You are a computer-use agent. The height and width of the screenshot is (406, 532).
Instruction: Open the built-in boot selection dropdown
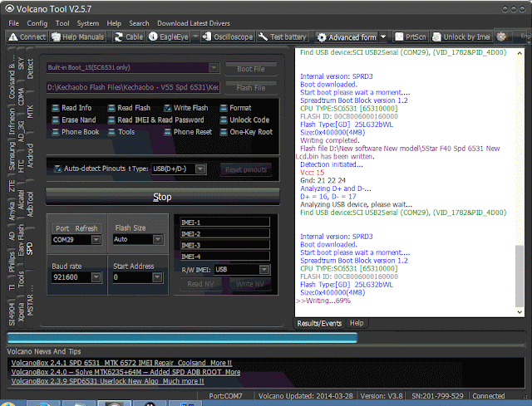pos(214,67)
